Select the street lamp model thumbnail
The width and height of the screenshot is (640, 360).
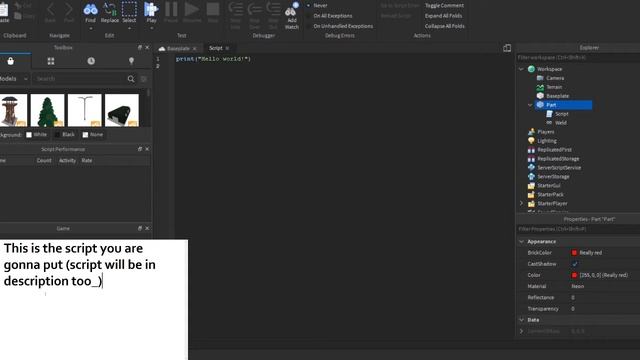84,110
